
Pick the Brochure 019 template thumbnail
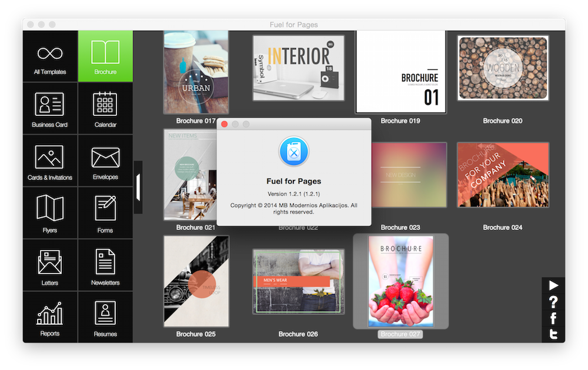401,72
